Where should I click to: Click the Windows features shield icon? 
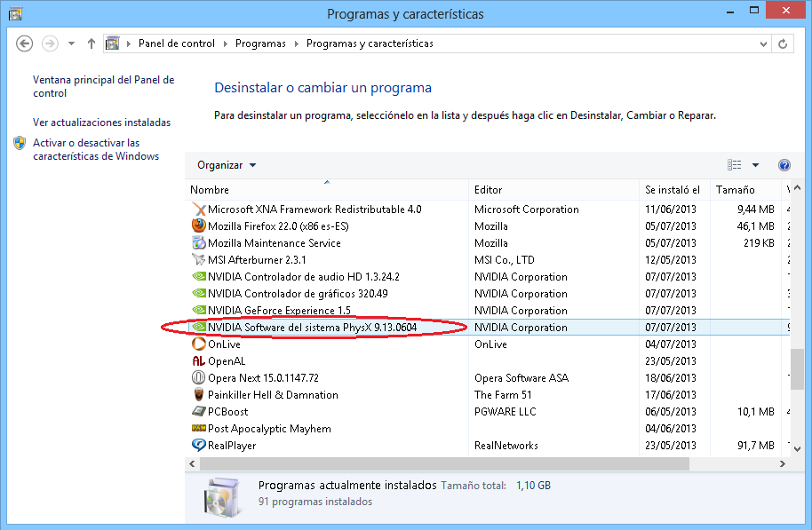20,143
